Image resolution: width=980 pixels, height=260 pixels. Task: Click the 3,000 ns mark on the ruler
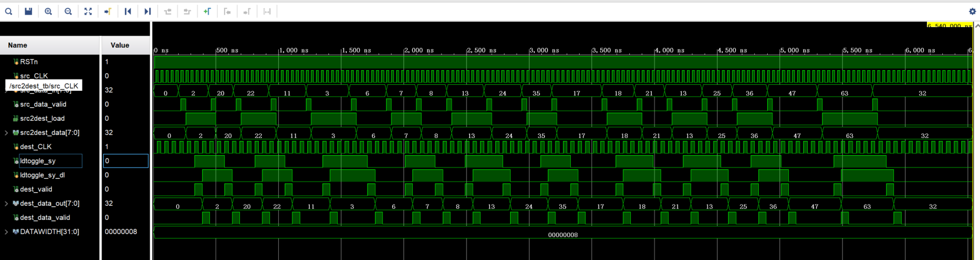[545, 51]
